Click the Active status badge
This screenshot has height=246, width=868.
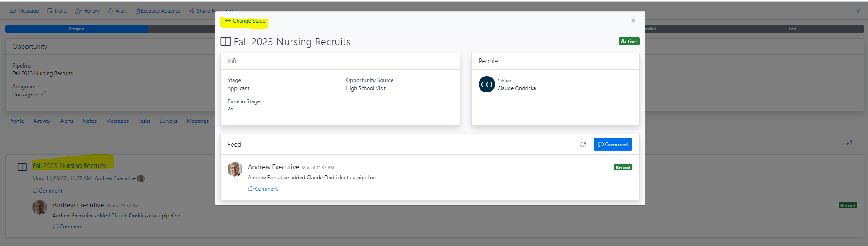(x=629, y=42)
